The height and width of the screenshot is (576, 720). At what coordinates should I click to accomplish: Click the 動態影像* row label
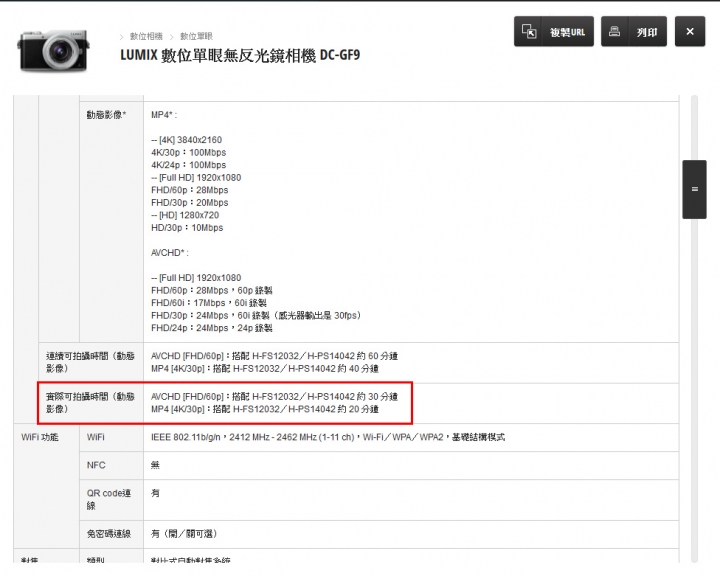click(106, 115)
